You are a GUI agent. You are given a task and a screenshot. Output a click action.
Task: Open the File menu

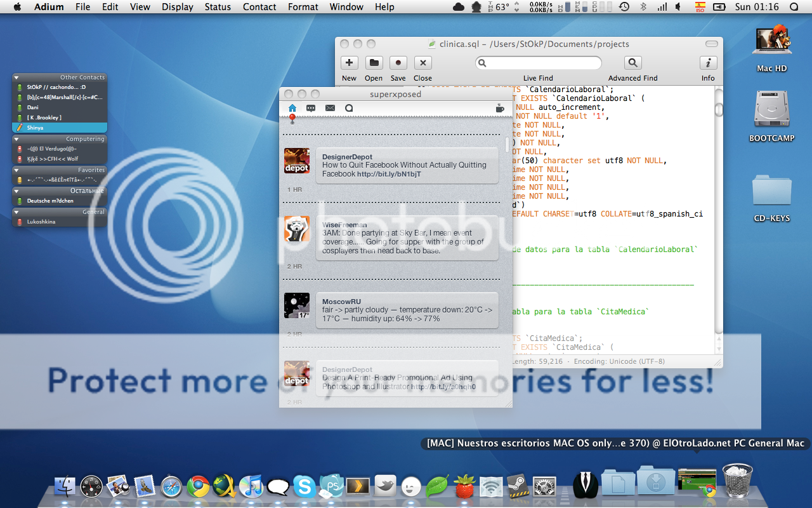(82, 7)
